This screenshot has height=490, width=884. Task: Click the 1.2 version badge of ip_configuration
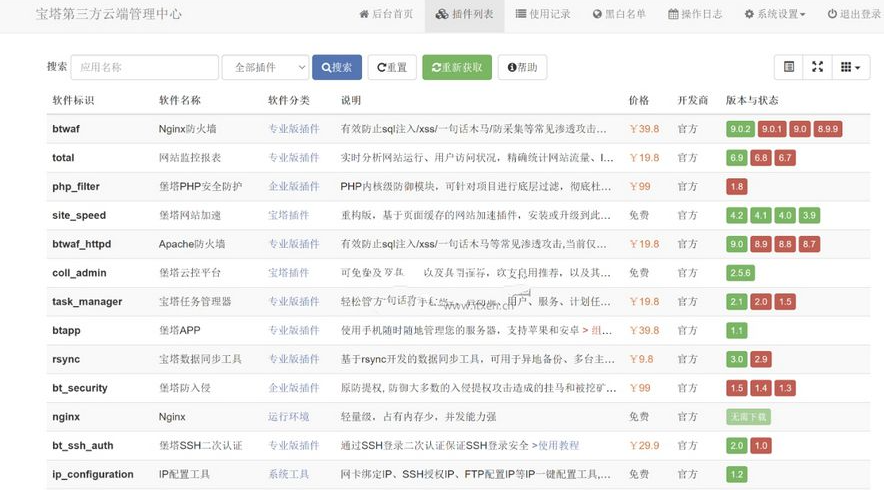(737, 474)
